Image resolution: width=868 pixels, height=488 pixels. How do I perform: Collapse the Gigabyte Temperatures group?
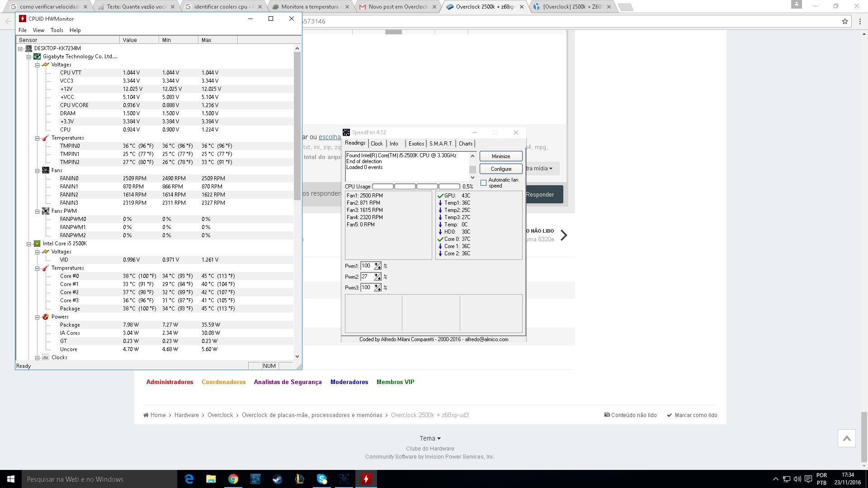(x=38, y=138)
